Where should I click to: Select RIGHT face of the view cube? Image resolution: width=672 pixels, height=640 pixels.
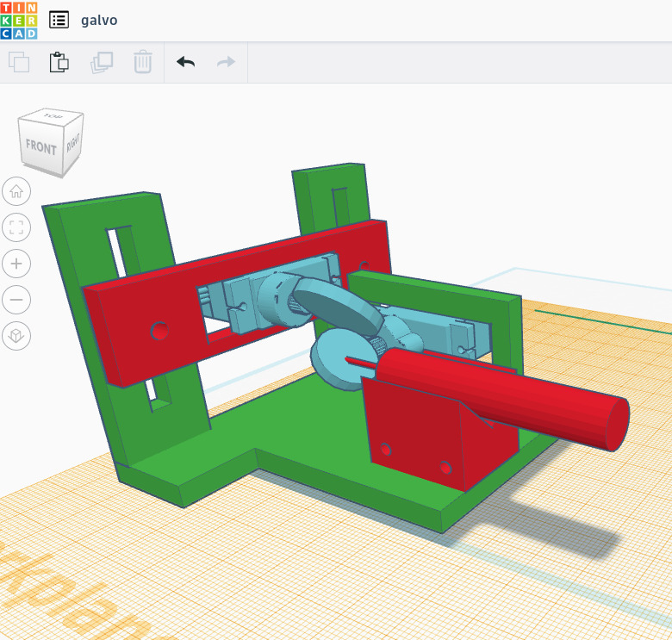[x=73, y=142]
